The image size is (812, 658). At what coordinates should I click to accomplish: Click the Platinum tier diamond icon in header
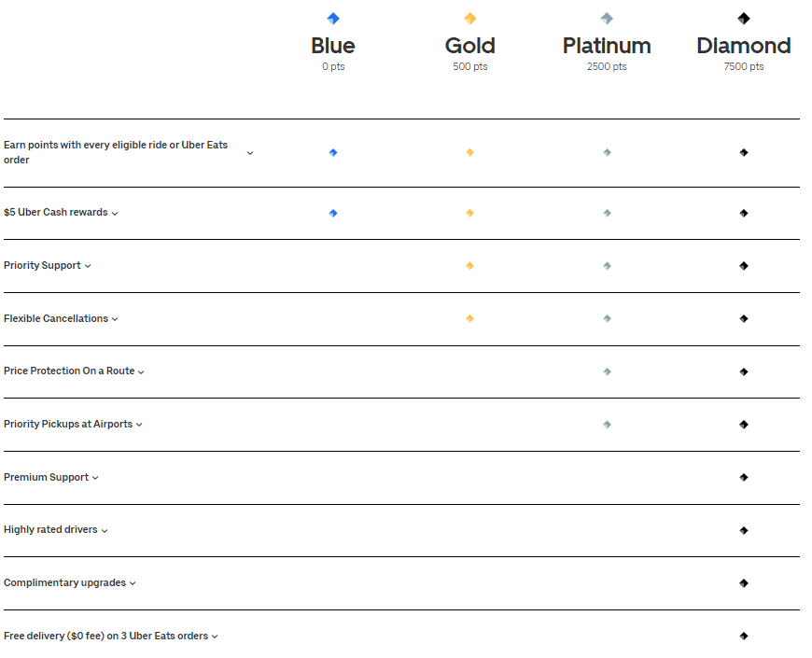click(607, 19)
